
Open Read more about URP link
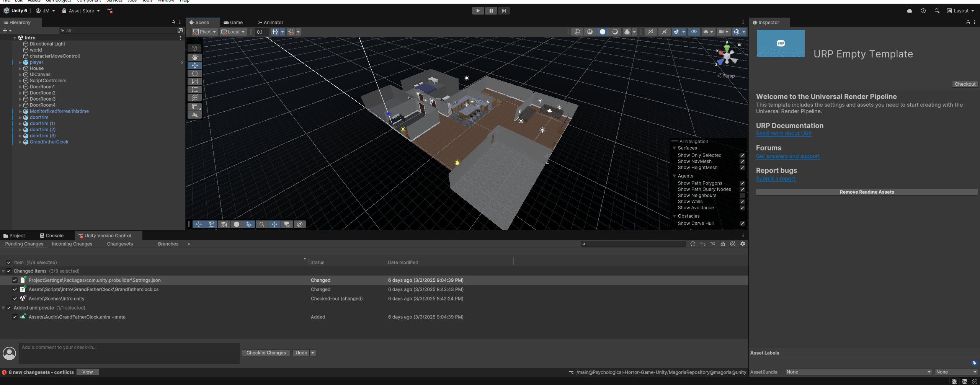click(x=784, y=134)
